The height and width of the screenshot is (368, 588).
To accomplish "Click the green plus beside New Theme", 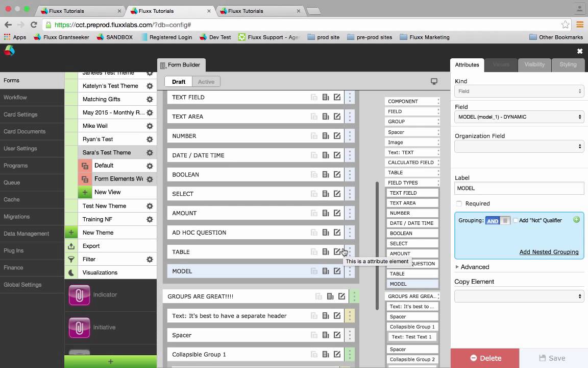I will pyautogui.click(x=71, y=233).
